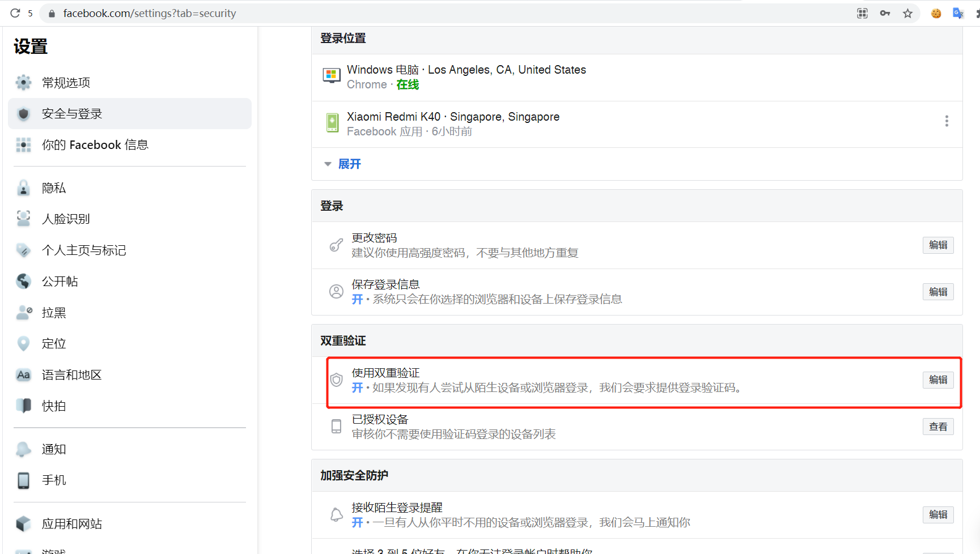Click the 语言和地区 Aa icon

point(23,375)
